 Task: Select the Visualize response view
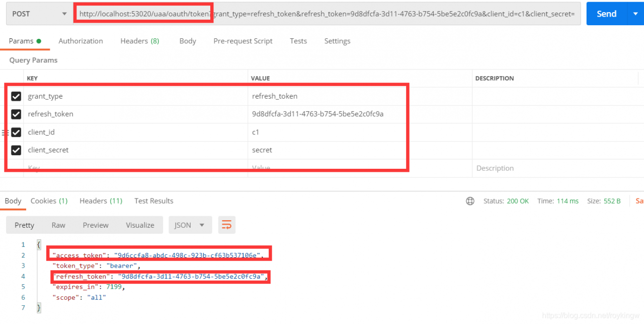tap(140, 225)
